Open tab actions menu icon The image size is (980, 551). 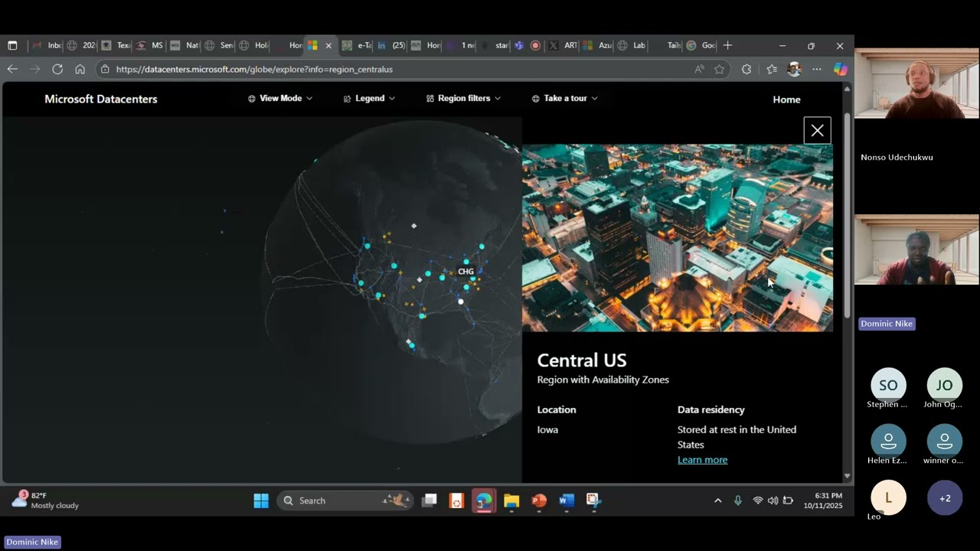tap(12, 45)
